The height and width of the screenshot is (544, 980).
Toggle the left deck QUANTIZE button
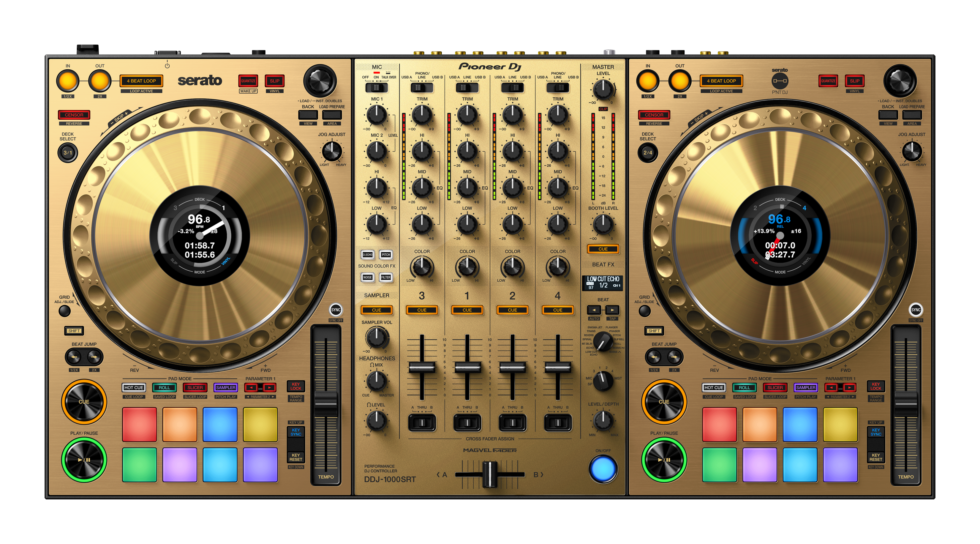coord(248,81)
